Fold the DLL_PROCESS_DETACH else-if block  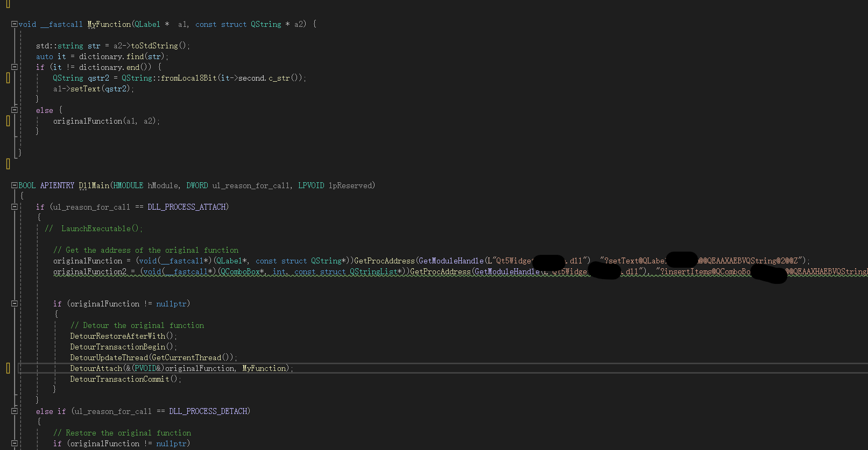pos(15,411)
